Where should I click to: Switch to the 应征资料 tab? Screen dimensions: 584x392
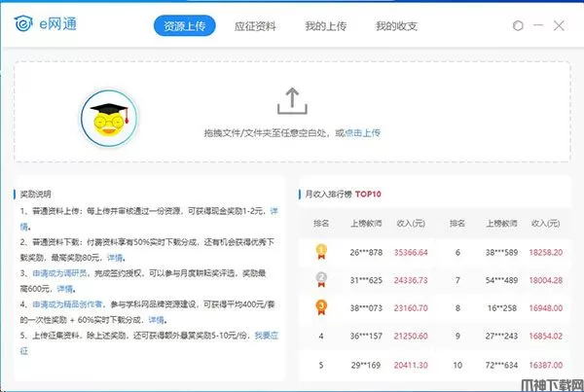click(253, 26)
